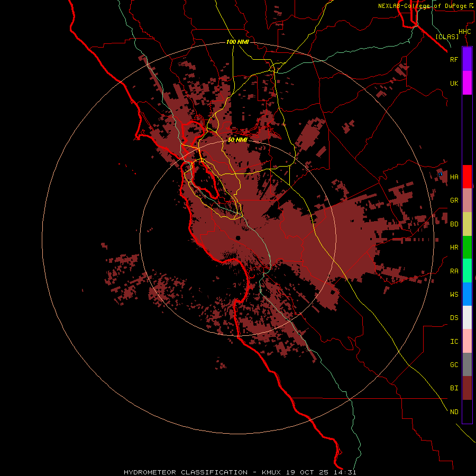Click the RF purple legend swatch

coord(467,59)
